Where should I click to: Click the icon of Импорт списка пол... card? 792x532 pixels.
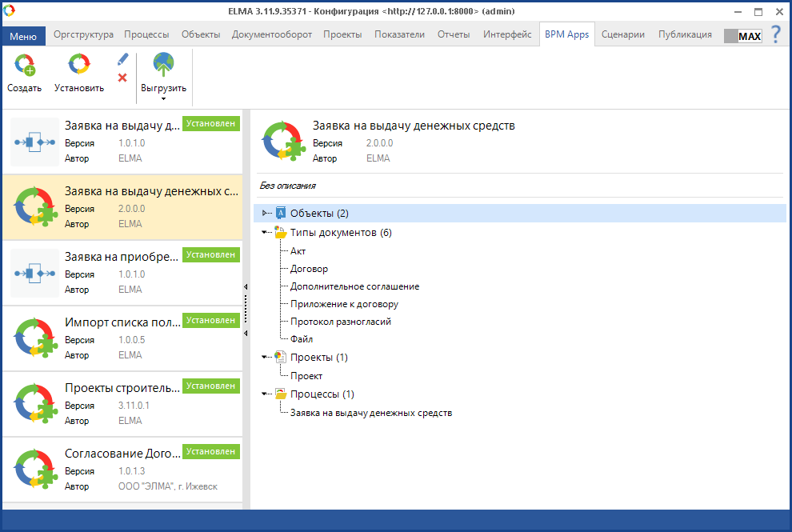click(34, 338)
